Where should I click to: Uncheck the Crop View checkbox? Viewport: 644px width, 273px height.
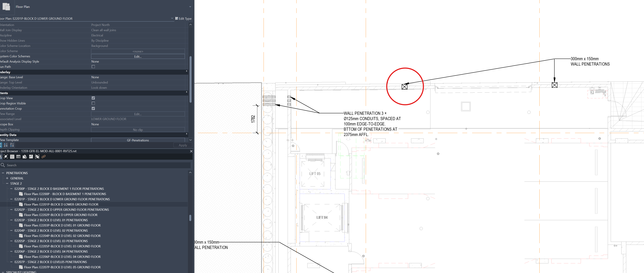(93, 98)
